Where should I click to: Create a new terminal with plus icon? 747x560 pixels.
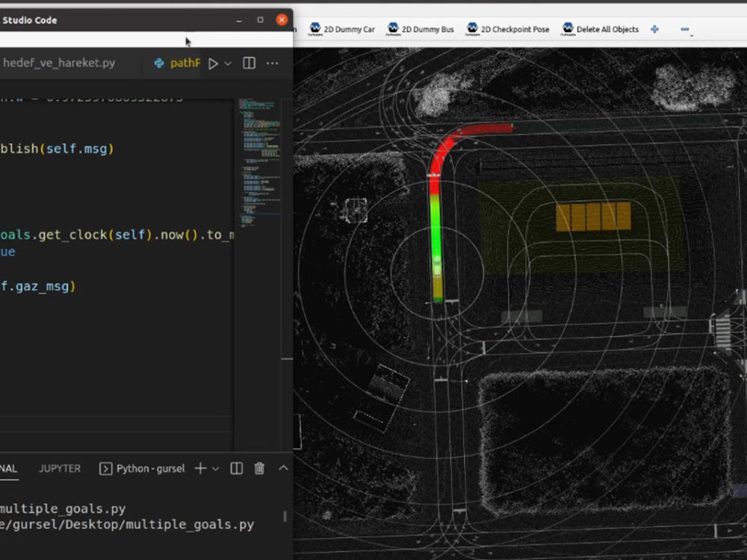click(x=200, y=469)
